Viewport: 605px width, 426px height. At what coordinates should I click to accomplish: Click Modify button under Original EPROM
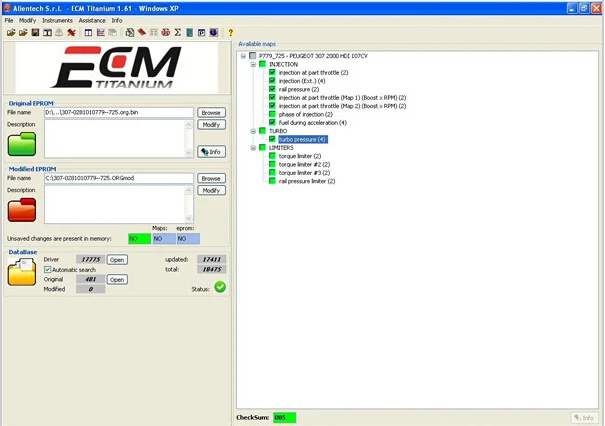pos(211,125)
